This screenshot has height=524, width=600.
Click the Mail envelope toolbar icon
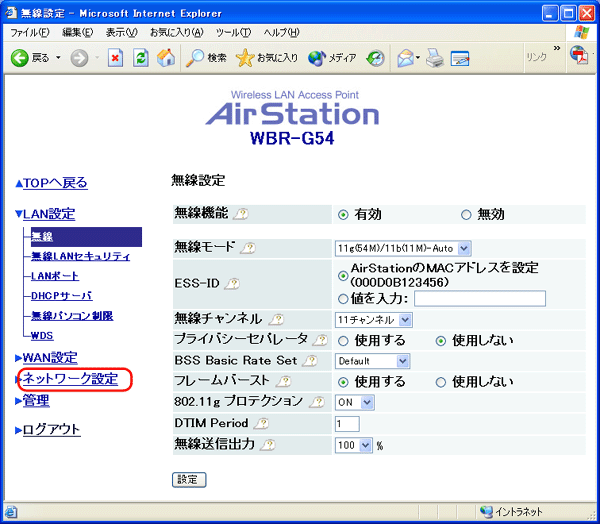[x=406, y=58]
